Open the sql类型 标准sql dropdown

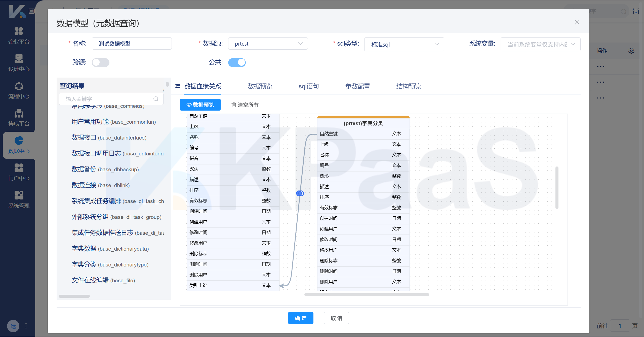coord(404,44)
